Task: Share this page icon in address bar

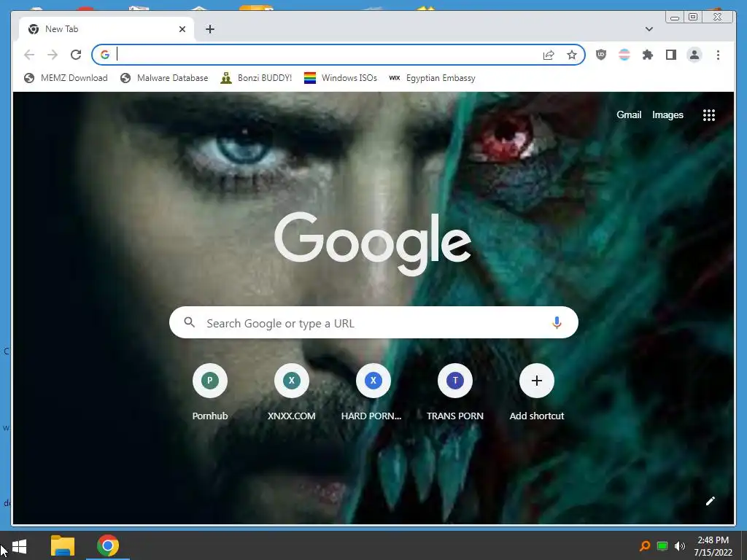Action: 549,55
